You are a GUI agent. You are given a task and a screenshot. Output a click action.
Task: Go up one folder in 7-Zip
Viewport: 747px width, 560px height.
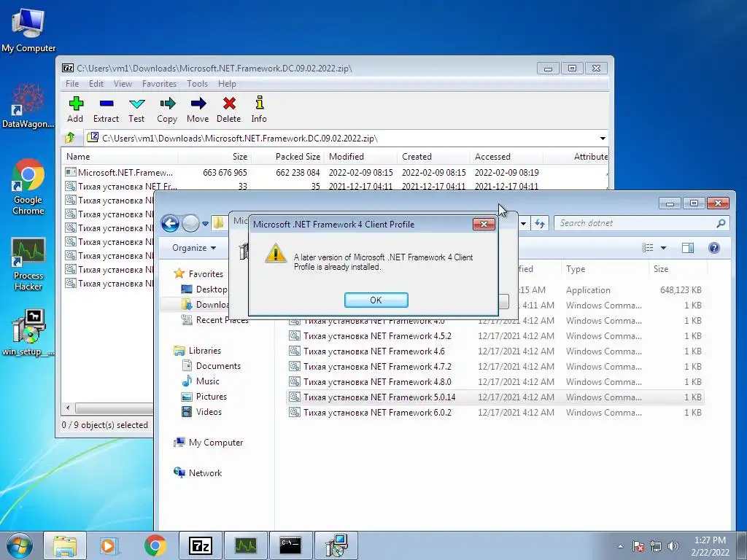[x=70, y=138]
